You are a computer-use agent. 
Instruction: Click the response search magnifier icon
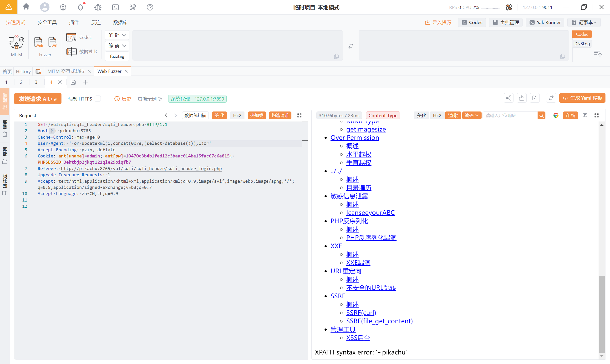541,115
